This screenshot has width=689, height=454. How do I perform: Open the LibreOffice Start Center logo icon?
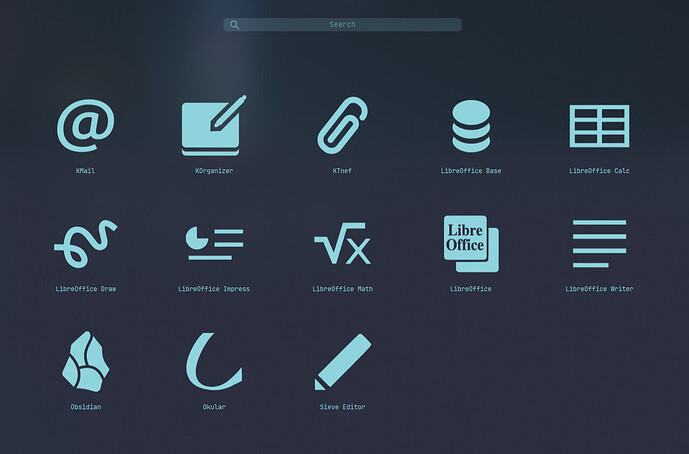(x=470, y=244)
